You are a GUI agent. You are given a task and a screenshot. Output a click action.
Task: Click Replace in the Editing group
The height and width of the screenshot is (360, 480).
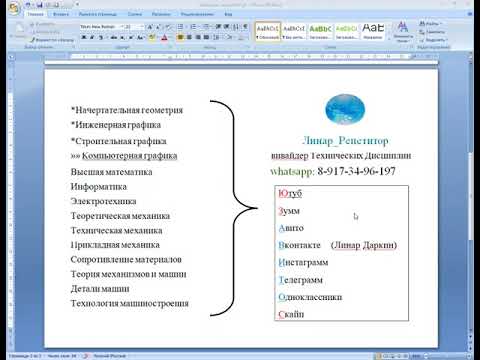[x=432, y=32]
